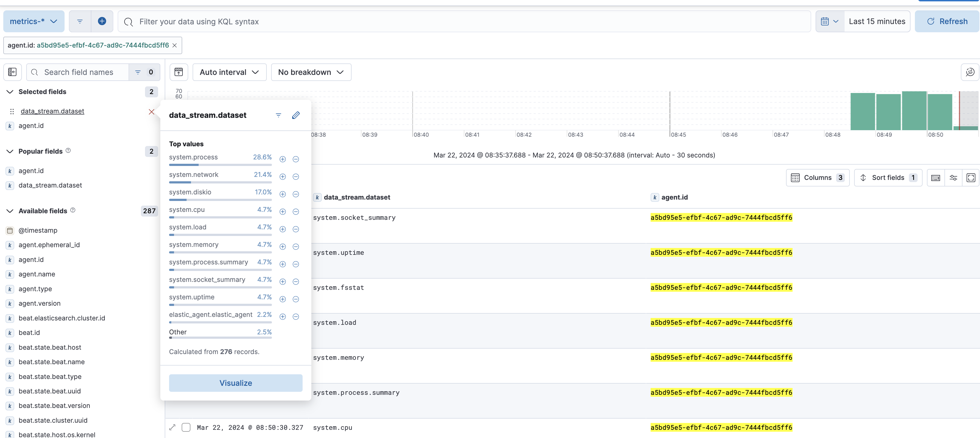Filter for system.network value
980x438 pixels.
283,177
